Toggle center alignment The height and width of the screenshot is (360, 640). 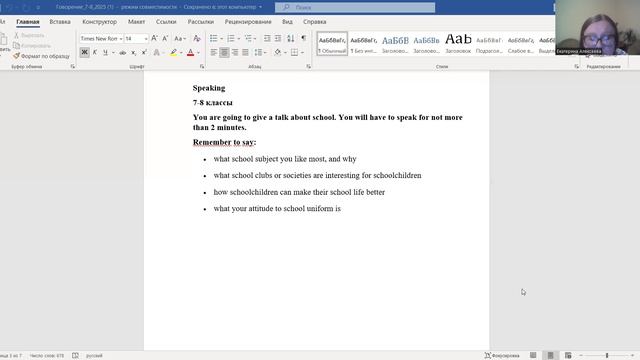click(x=224, y=52)
